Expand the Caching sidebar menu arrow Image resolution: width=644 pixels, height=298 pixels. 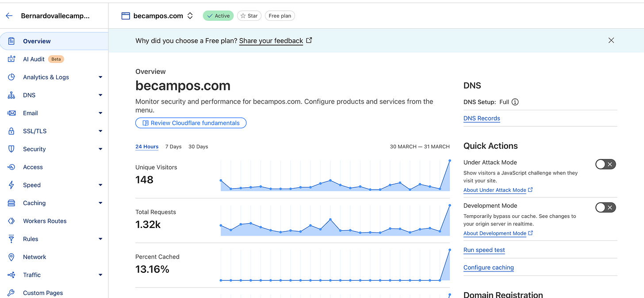100,203
